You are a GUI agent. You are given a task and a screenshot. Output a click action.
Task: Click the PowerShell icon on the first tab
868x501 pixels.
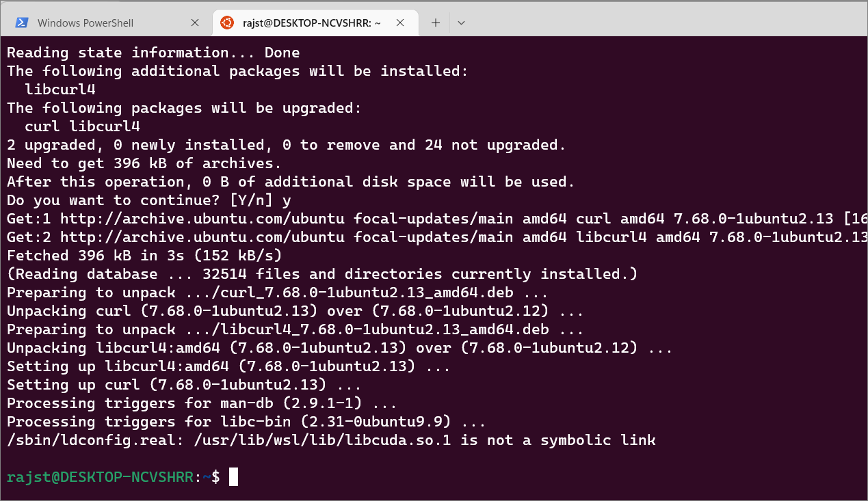point(21,22)
